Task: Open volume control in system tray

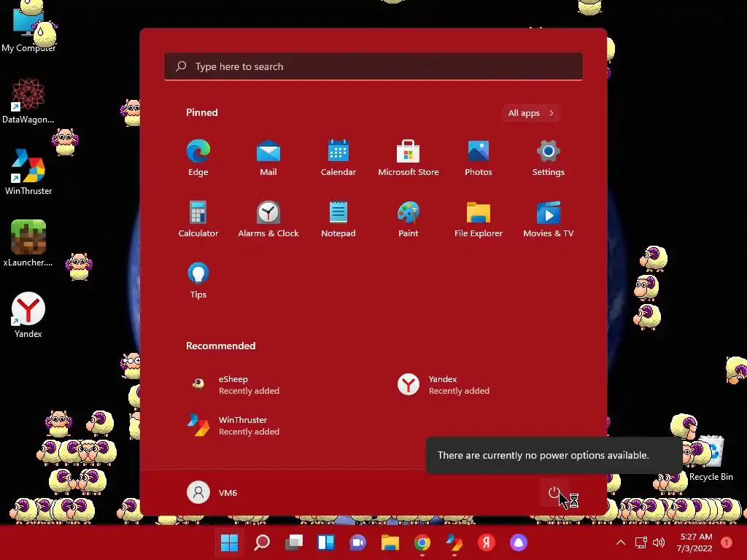Action: (659, 542)
